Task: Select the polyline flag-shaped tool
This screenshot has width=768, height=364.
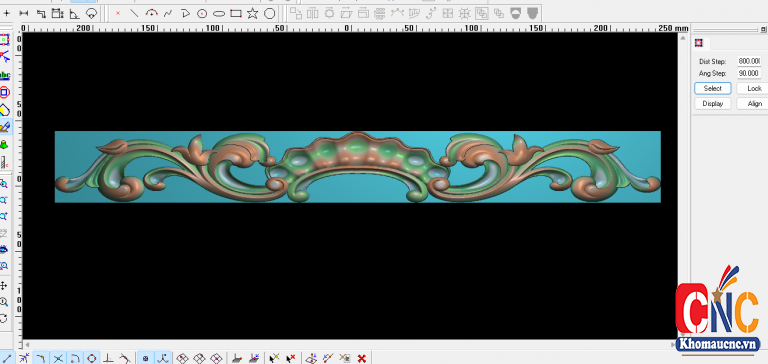Action: point(185,14)
